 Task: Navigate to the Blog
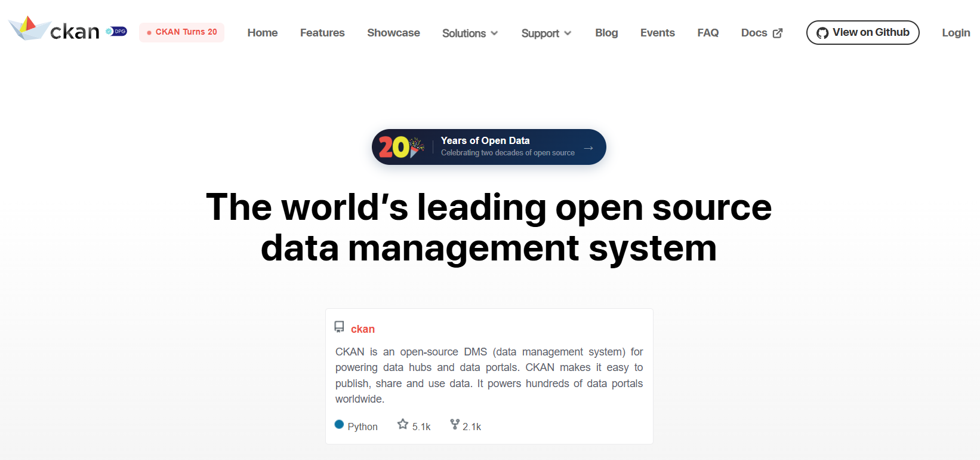click(606, 33)
